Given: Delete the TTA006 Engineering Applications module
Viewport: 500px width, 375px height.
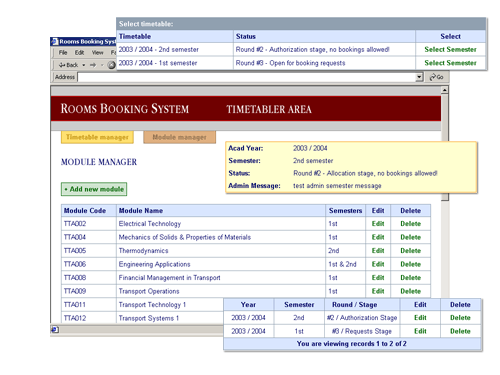Looking at the screenshot, I should [x=411, y=264].
